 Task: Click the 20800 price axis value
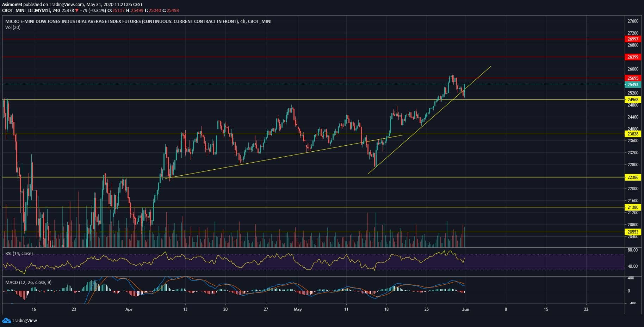pos(633,225)
